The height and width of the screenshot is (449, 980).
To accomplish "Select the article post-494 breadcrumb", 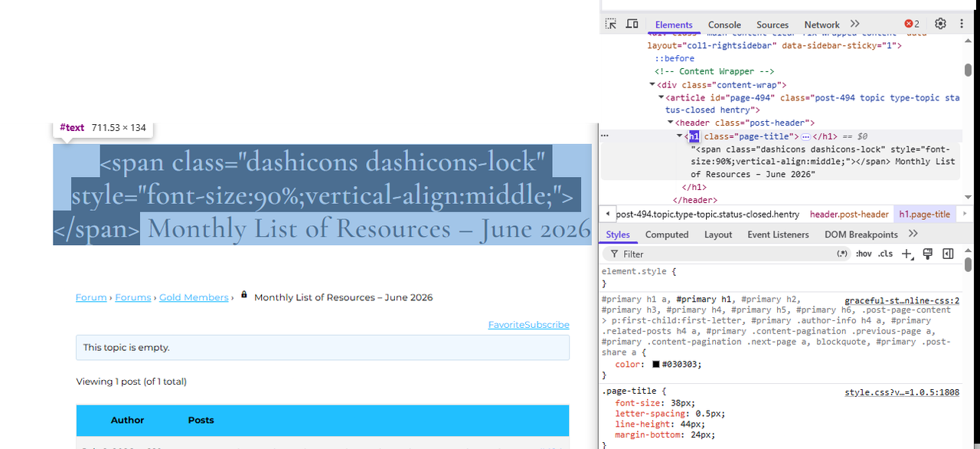I will [707, 215].
